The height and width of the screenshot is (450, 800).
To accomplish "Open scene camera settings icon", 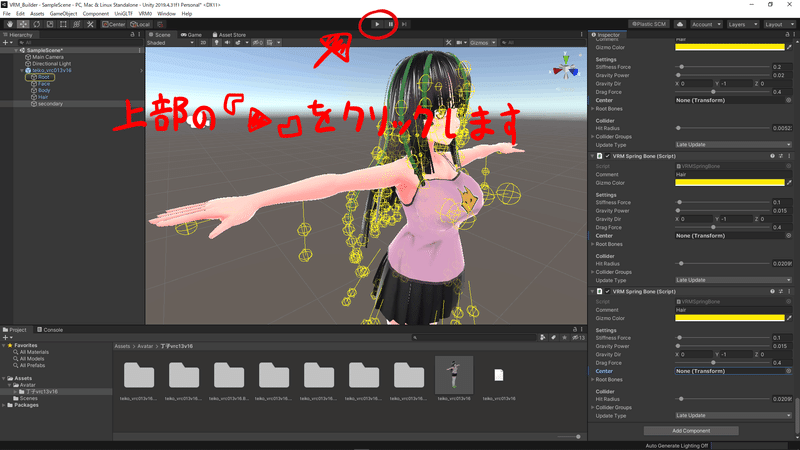I will [460, 43].
